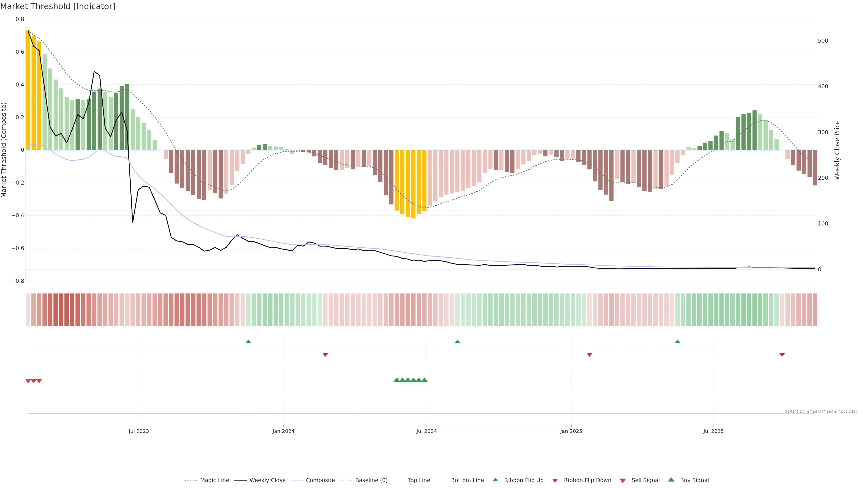
Task: Toggle the Weekly Close series in legend
Action: click(267, 480)
